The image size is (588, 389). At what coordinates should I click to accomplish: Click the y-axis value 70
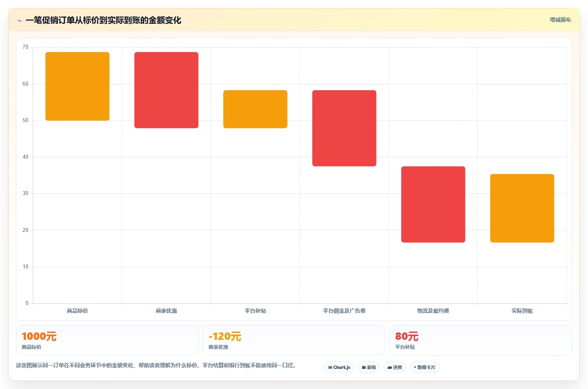pos(25,47)
